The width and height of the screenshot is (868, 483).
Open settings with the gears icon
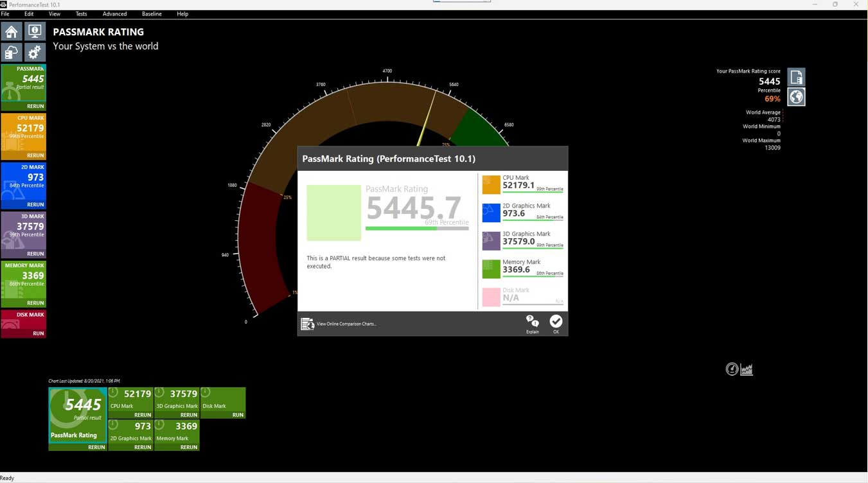click(35, 53)
